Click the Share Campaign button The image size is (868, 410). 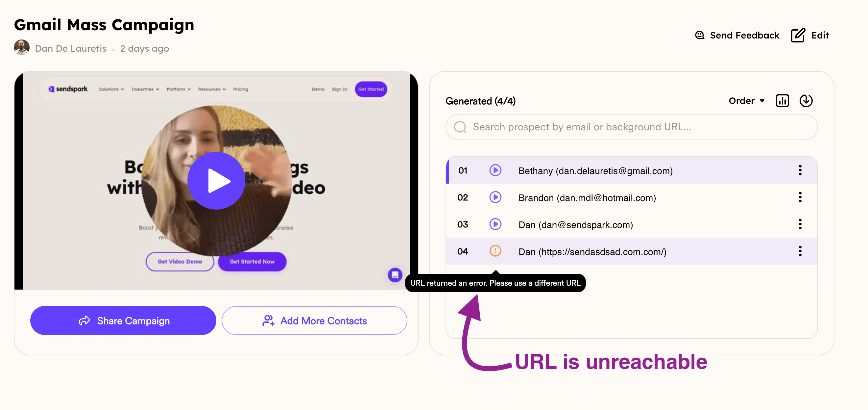(123, 320)
